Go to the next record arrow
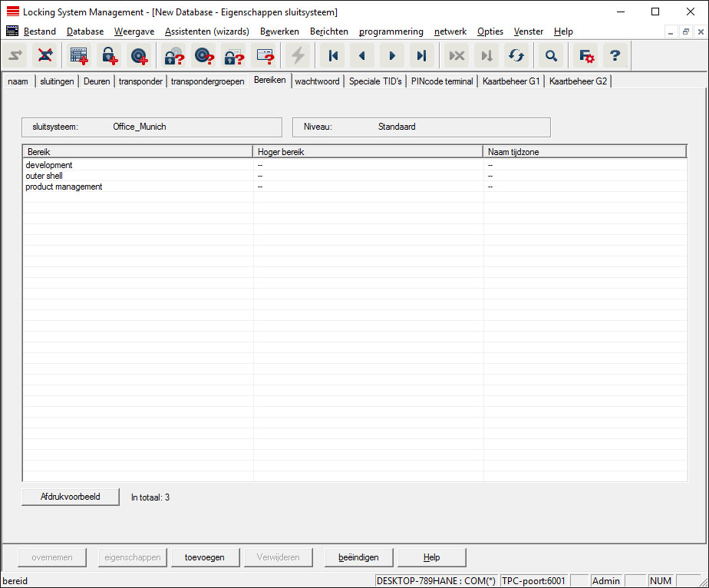 [392, 56]
